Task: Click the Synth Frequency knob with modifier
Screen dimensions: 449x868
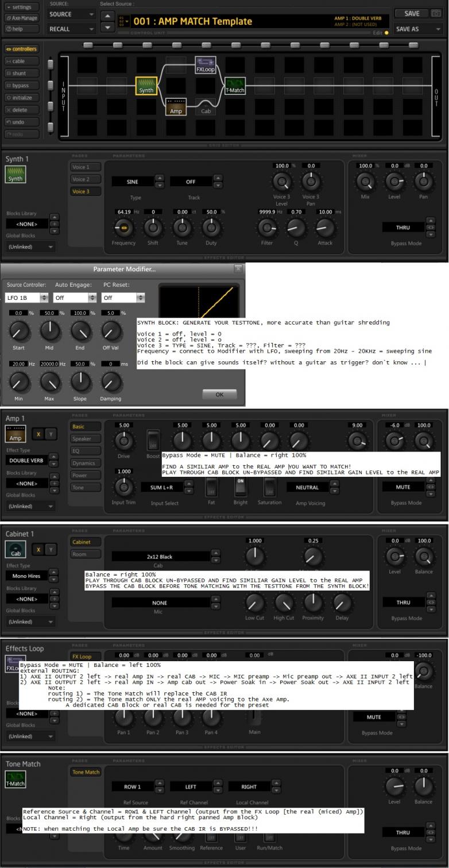Action: [x=123, y=228]
